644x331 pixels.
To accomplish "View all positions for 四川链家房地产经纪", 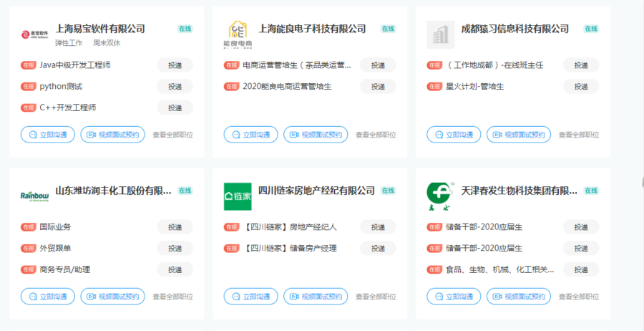I will coord(376,297).
